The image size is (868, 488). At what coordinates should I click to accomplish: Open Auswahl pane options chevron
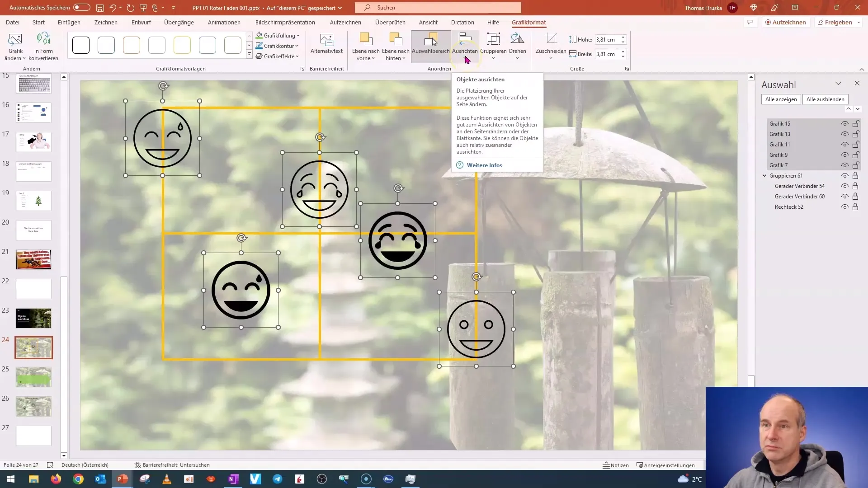click(x=838, y=84)
